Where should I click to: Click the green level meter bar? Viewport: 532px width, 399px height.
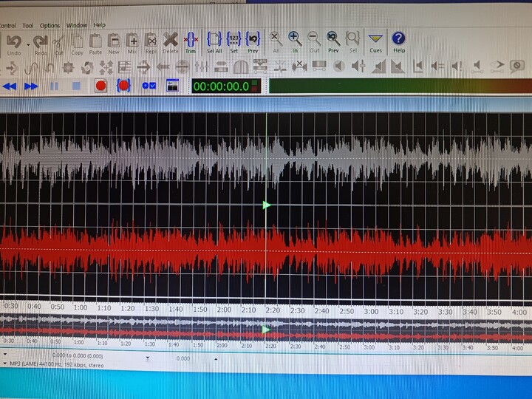coord(399,86)
